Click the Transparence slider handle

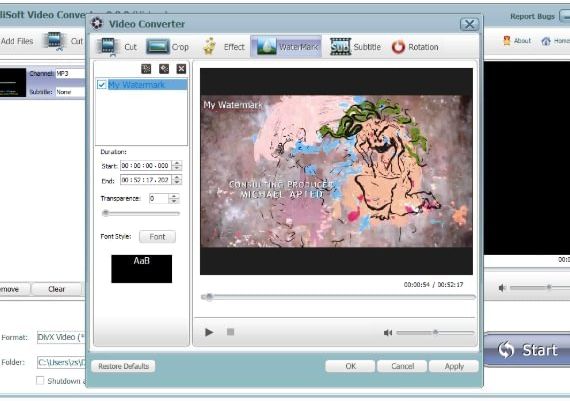(x=105, y=213)
